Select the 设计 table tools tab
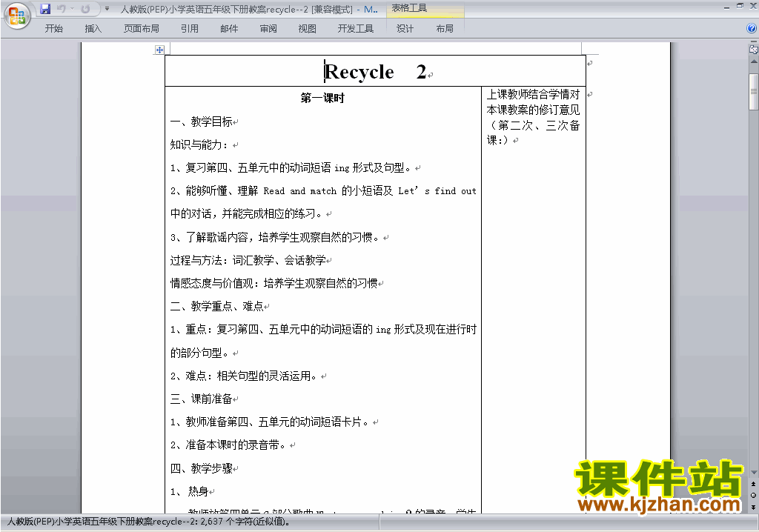Image resolution: width=759 pixels, height=532 pixels. [405, 29]
